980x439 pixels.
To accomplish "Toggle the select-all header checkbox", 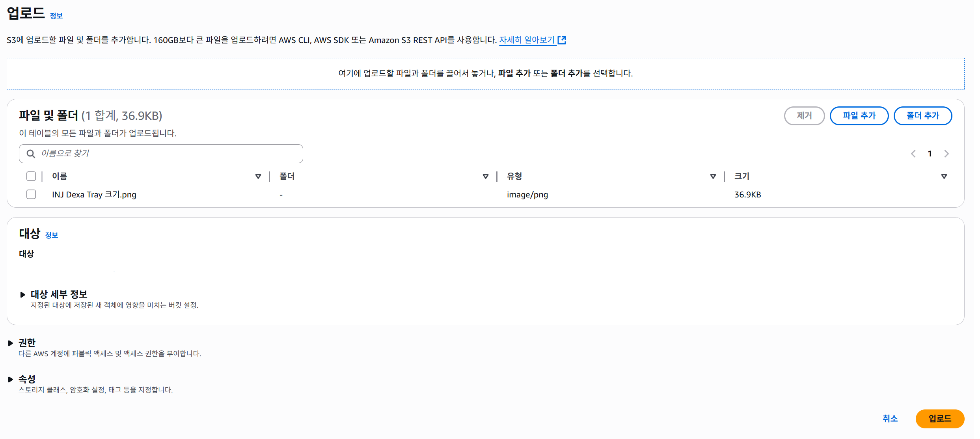I will click(x=31, y=176).
